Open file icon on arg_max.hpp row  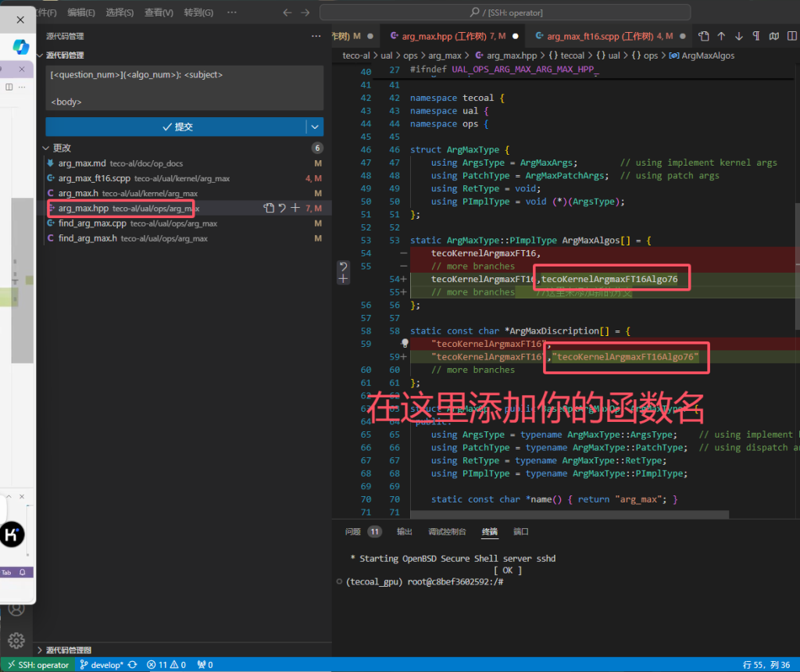point(269,209)
